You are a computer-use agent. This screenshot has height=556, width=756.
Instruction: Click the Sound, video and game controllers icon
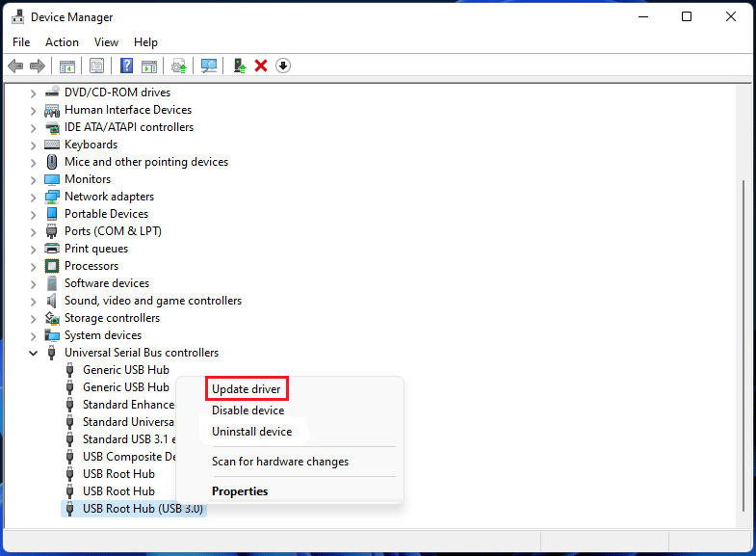pyautogui.click(x=52, y=301)
